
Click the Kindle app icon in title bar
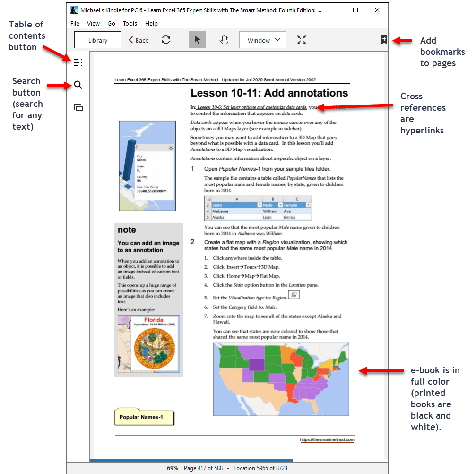[74, 10]
